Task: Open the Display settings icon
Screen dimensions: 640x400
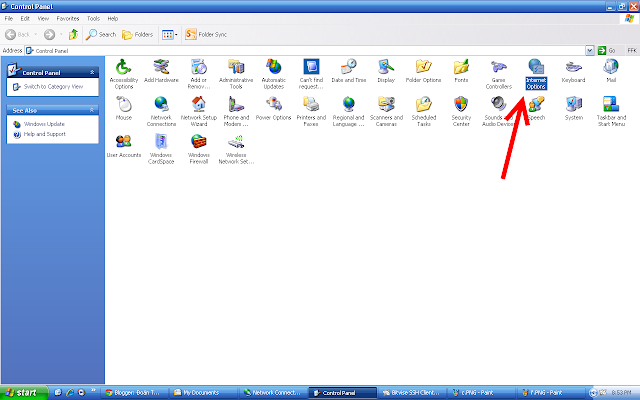Action: 386,71
